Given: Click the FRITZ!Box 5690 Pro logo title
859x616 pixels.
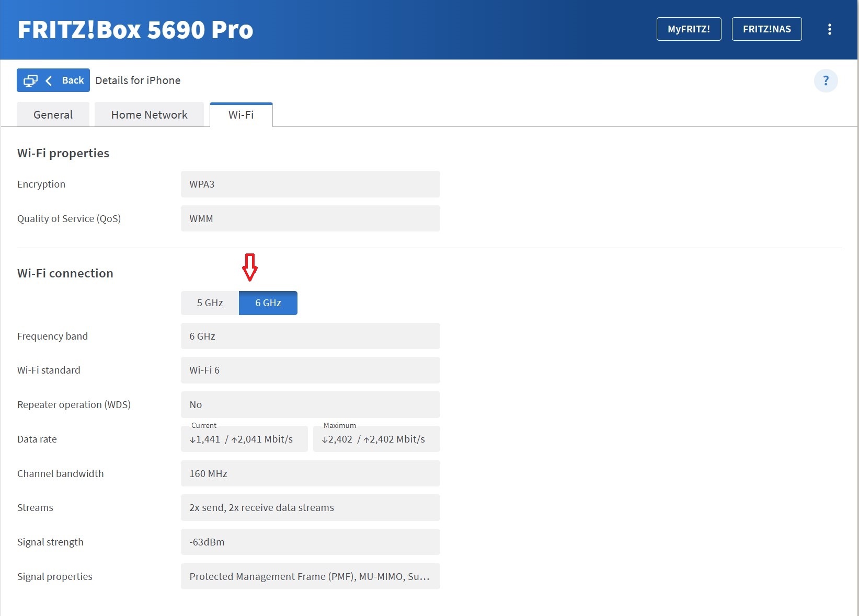Looking at the screenshot, I should tap(135, 30).
